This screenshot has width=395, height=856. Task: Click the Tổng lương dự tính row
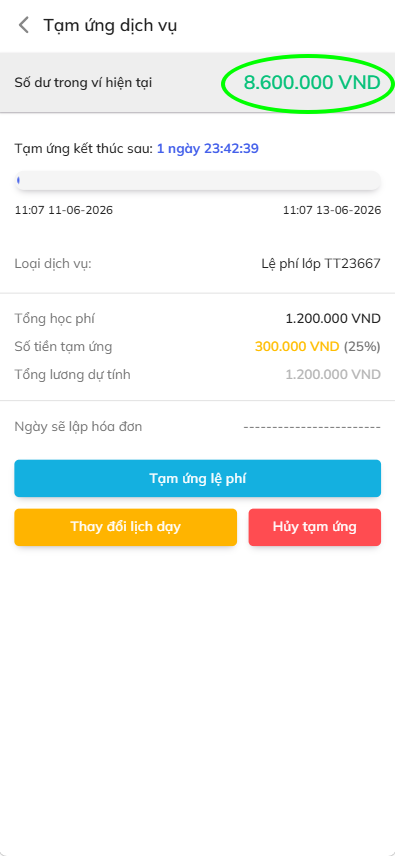click(198, 374)
